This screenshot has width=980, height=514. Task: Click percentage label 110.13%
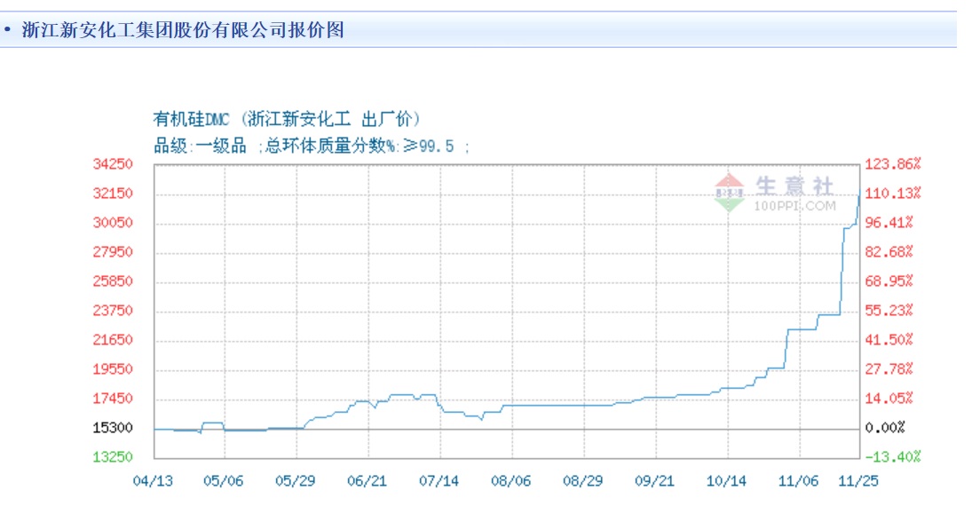pos(892,194)
